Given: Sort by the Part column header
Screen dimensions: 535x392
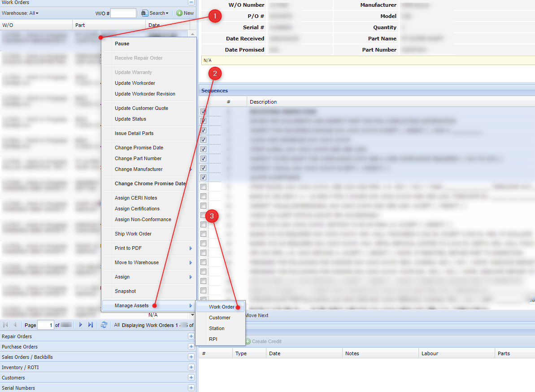Looking at the screenshot, I should tap(109, 25).
